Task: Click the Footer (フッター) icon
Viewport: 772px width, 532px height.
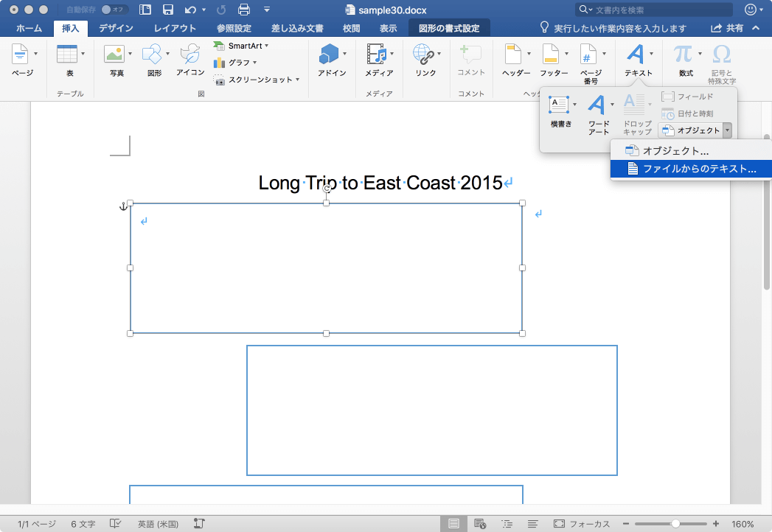Action: coord(551,54)
